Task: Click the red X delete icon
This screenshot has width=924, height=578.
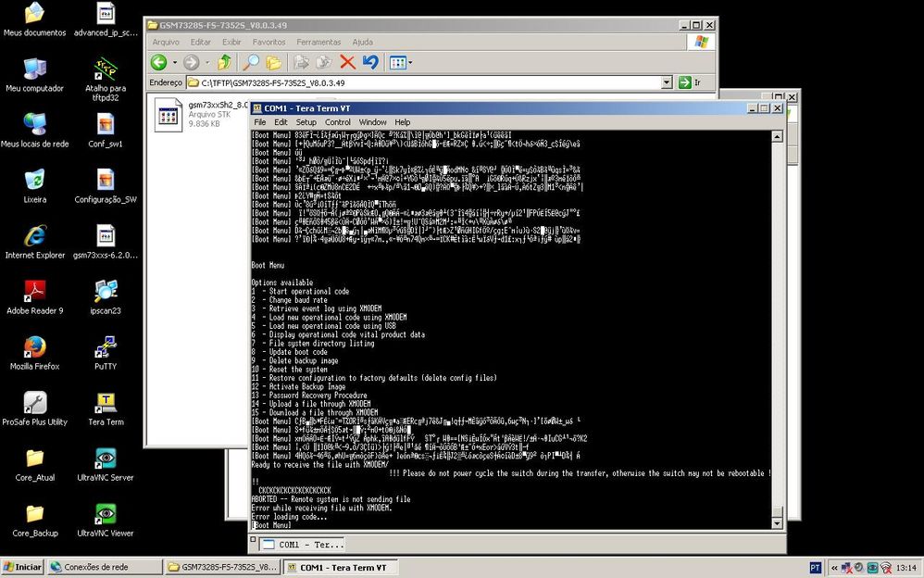Action: click(x=347, y=62)
